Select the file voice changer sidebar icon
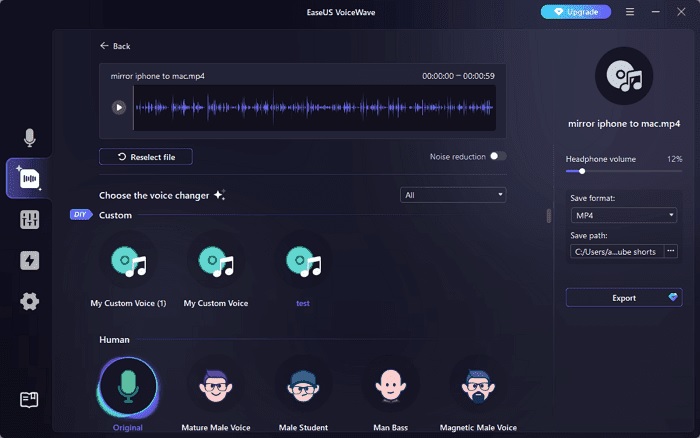The height and width of the screenshot is (438, 700). [x=30, y=179]
